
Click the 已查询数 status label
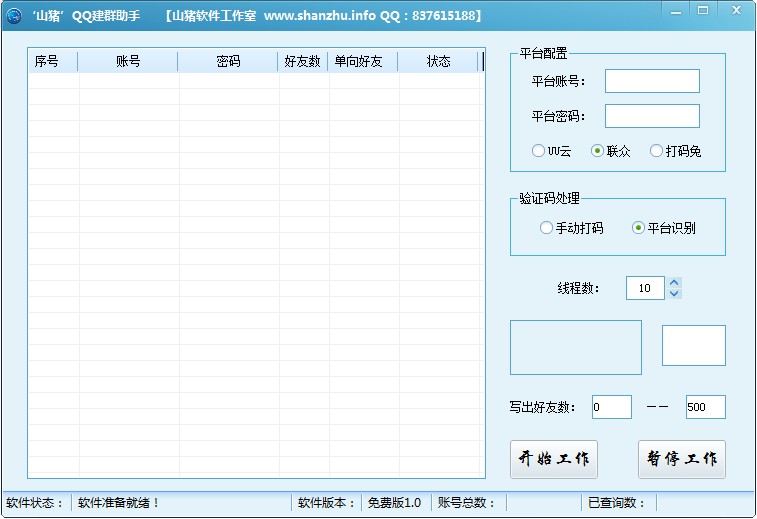[617, 503]
